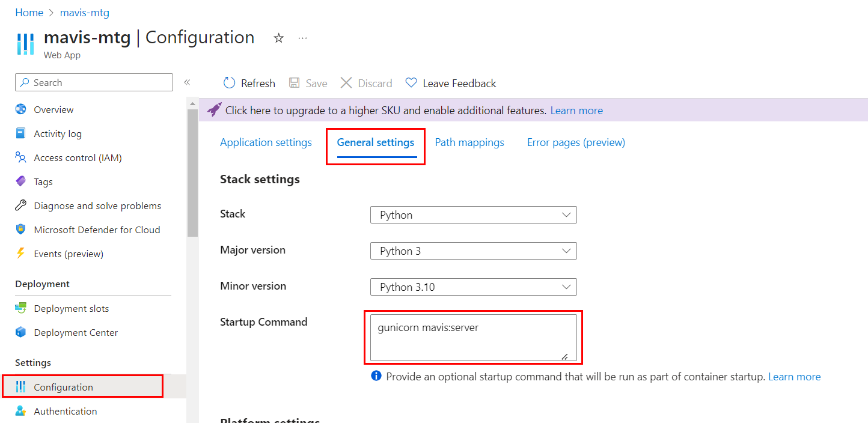Click the Refresh button label
Image resolution: width=868 pixels, height=423 pixels.
click(258, 84)
